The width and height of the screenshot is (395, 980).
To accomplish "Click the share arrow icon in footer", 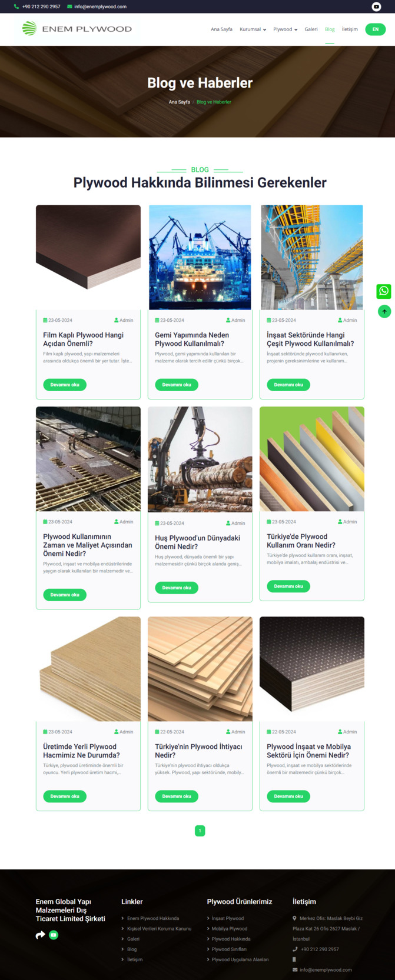I will tap(40, 935).
